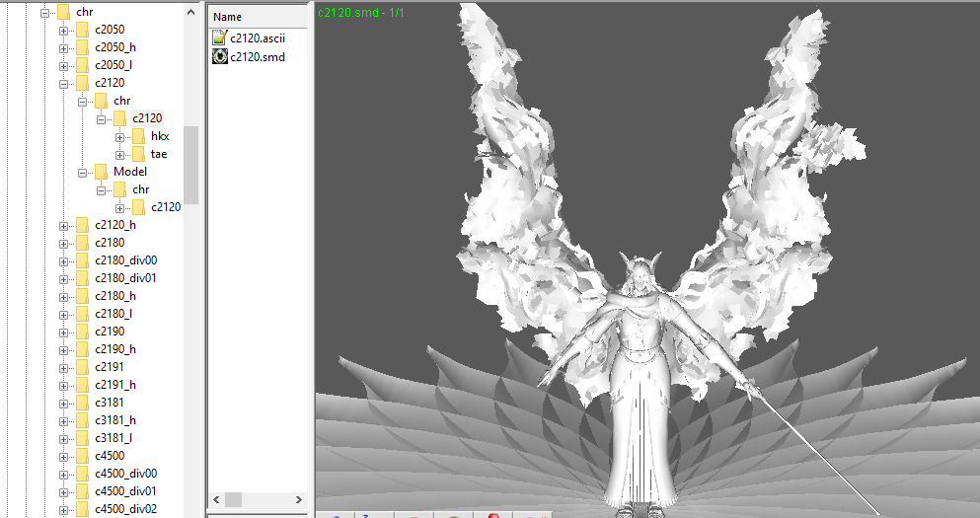The height and width of the screenshot is (518, 980).
Task: Expand the tae folder node
Action: coord(119,154)
